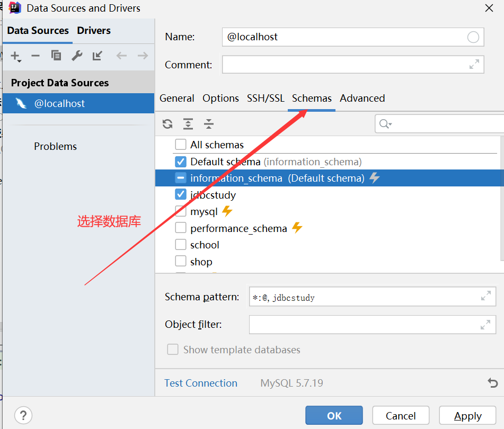Expand the Comment field editor

[x=474, y=64]
